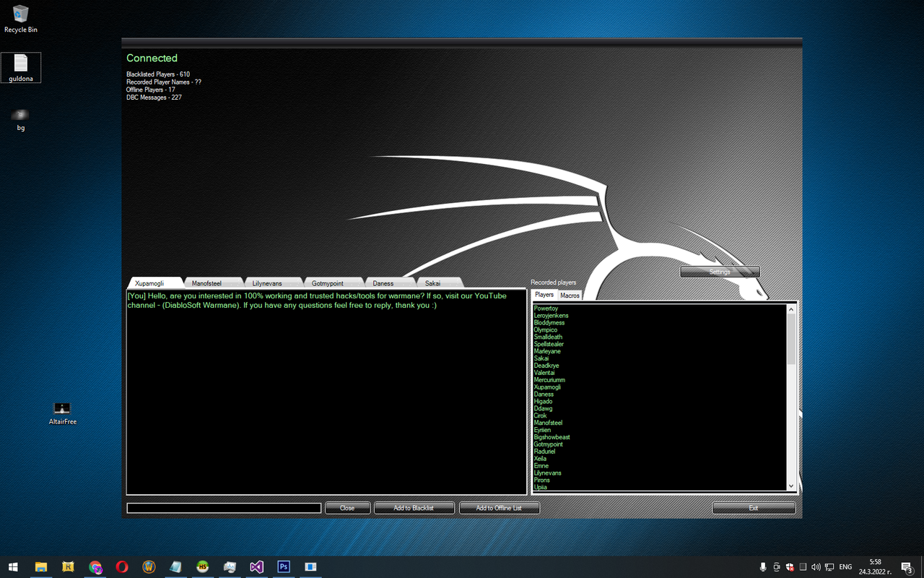
Task: Select Valentai in the recorded players list
Action: point(544,373)
